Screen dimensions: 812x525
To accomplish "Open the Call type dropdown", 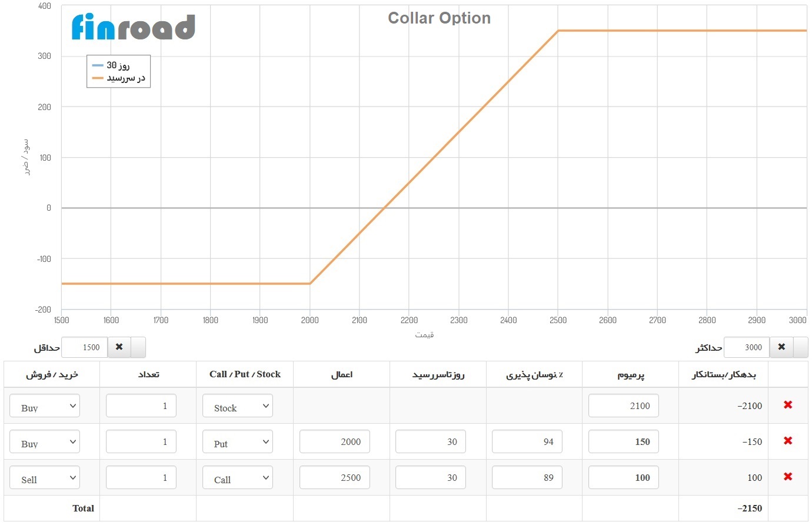I will pyautogui.click(x=238, y=478).
